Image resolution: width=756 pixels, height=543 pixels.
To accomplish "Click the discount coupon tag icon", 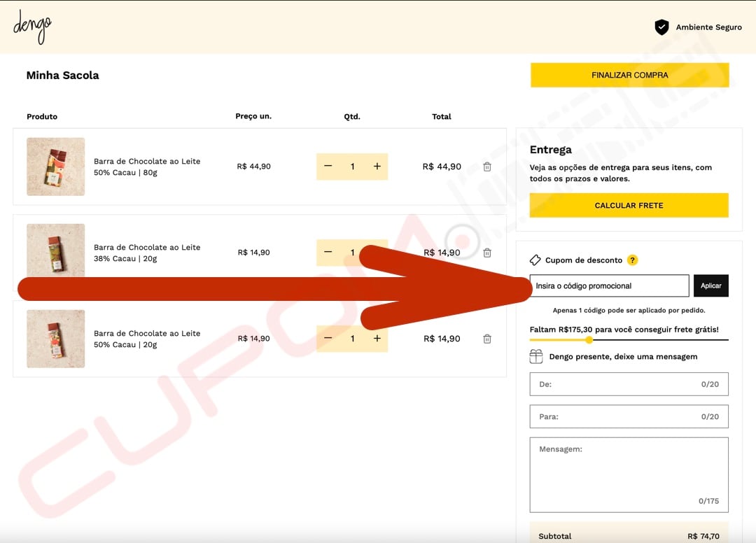I will click(x=535, y=260).
